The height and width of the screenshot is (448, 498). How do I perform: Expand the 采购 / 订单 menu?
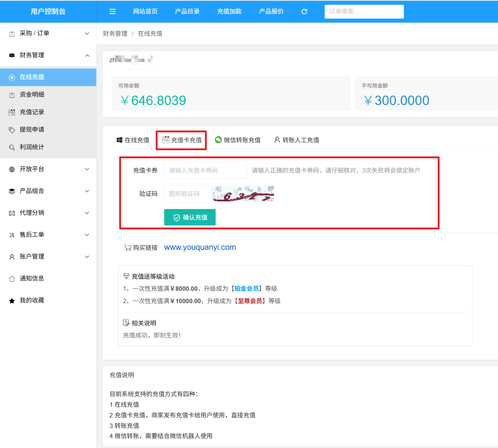(48, 34)
